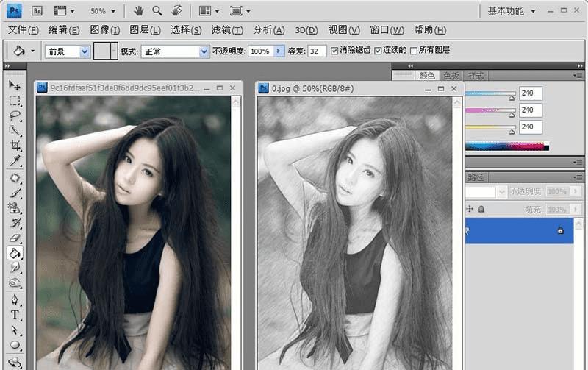Select the Eyedropper tool

click(15, 161)
